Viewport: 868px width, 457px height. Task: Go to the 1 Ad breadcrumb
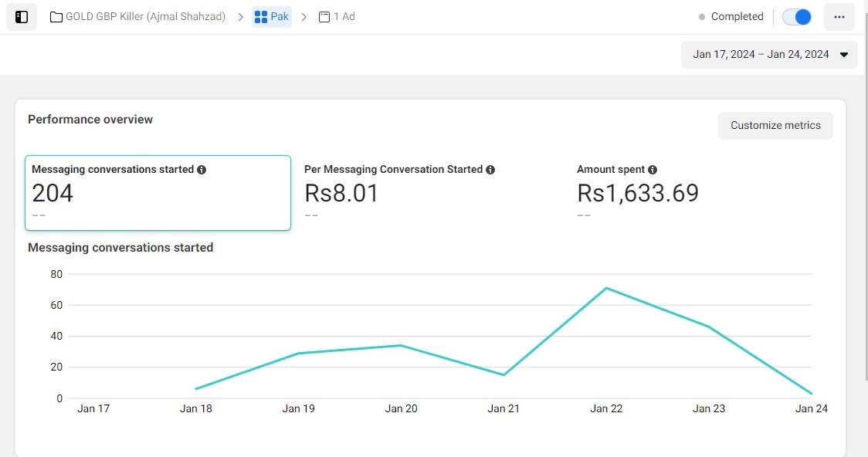(344, 17)
